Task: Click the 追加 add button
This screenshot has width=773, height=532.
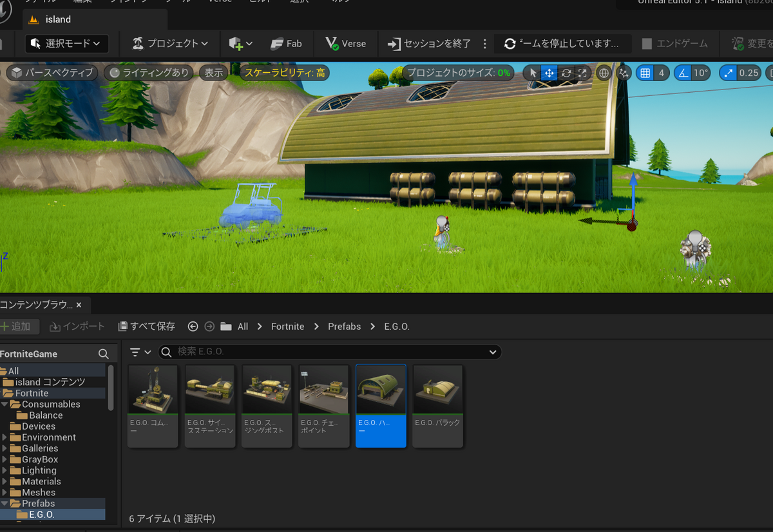Action: pos(17,327)
